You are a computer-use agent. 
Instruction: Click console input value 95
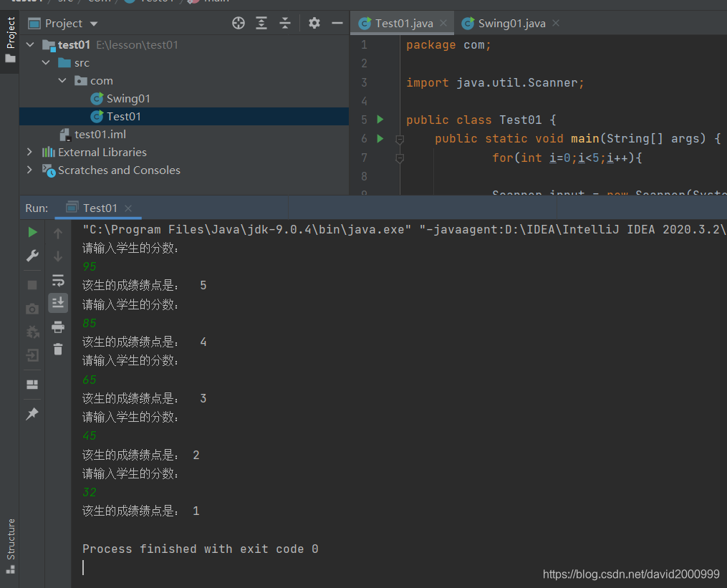(x=90, y=266)
